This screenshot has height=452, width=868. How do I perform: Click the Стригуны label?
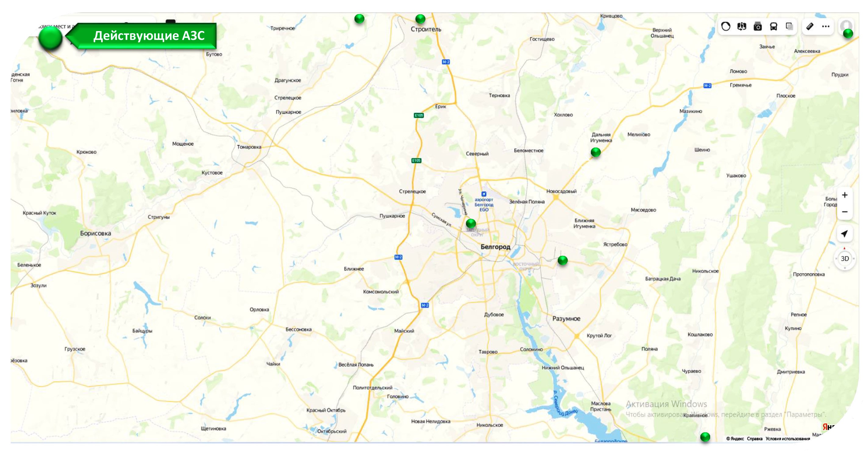point(159,217)
